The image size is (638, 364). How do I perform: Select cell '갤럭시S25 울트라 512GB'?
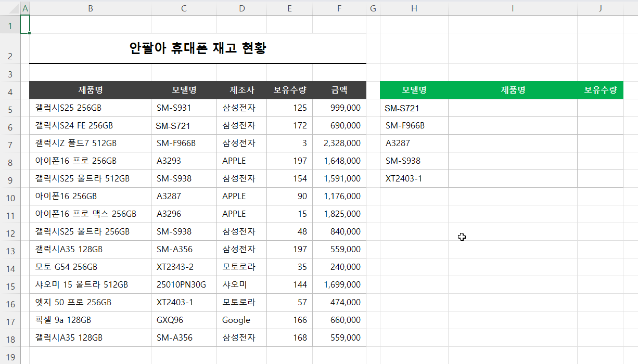(x=91, y=179)
